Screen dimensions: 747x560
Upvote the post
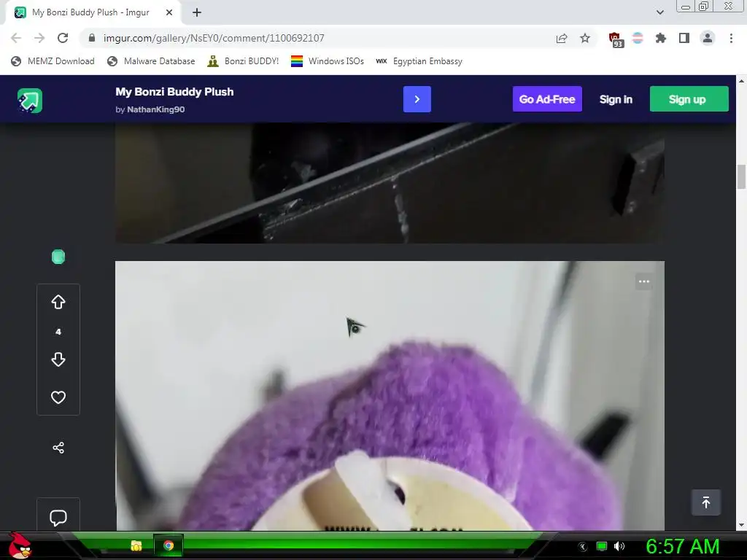[x=58, y=302]
